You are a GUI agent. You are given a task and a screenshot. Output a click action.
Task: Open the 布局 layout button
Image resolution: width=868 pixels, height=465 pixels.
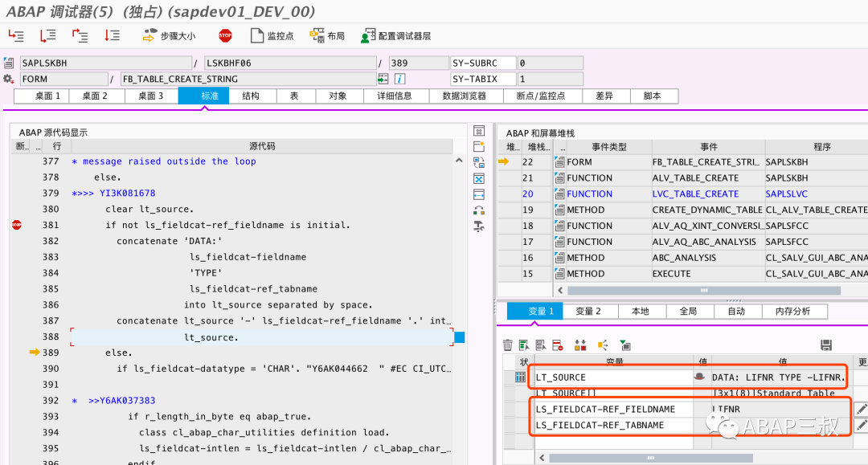click(327, 36)
